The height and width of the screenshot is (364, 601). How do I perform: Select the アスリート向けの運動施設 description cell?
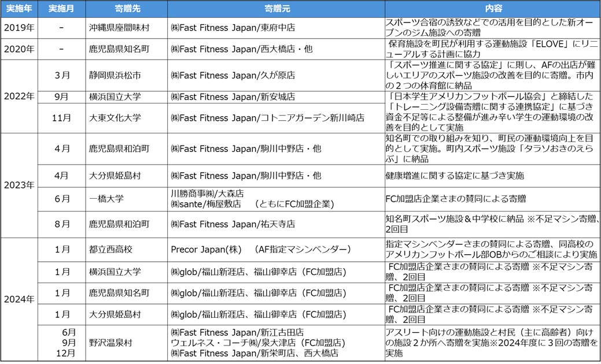click(x=492, y=343)
